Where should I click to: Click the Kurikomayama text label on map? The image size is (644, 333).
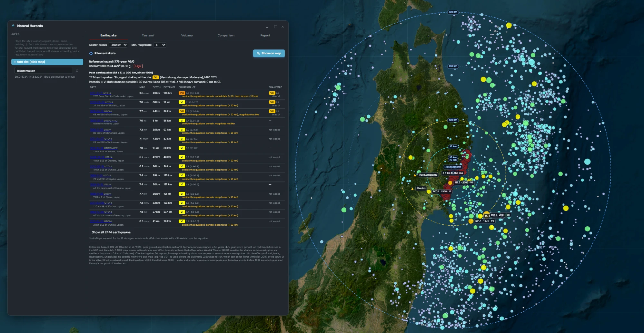428,175
